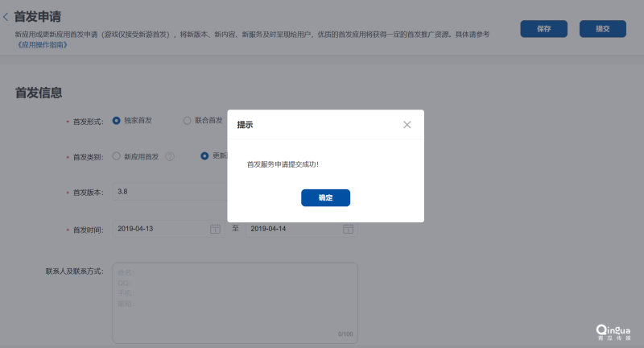Select the 更新 radio option in 首发类别
Viewport: 644px width, 348px height.
coord(204,155)
